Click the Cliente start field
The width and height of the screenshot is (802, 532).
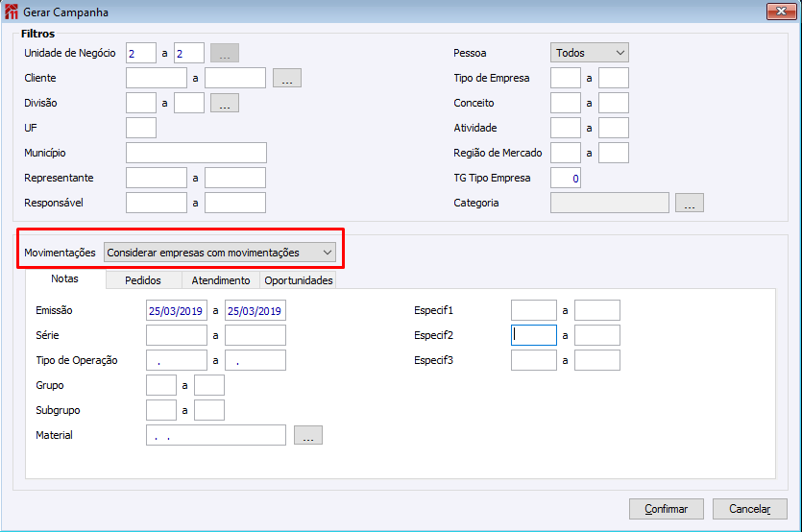pyautogui.click(x=157, y=78)
